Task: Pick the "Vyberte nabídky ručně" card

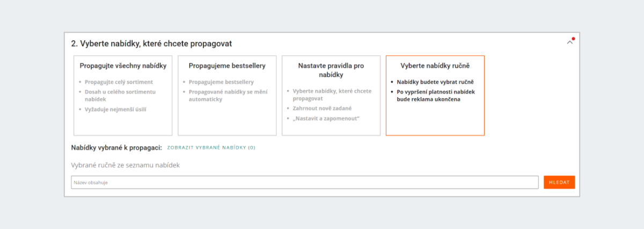Action: pos(435,95)
